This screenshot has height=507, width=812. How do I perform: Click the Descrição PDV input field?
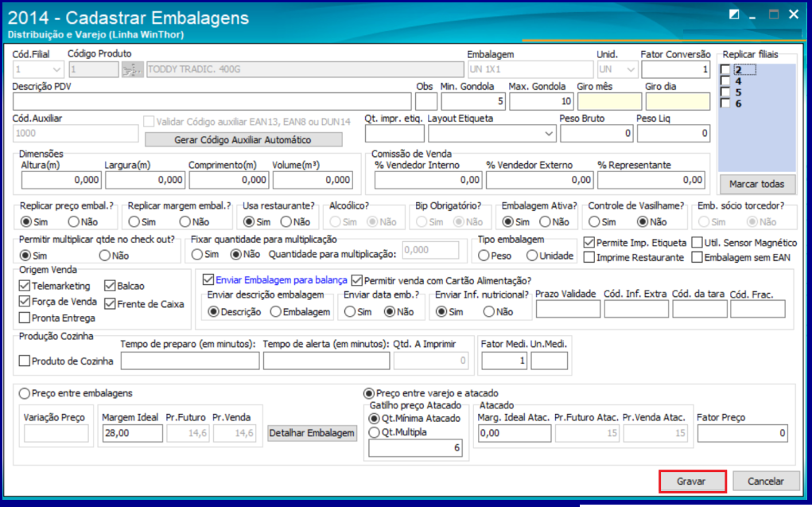click(x=212, y=102)
